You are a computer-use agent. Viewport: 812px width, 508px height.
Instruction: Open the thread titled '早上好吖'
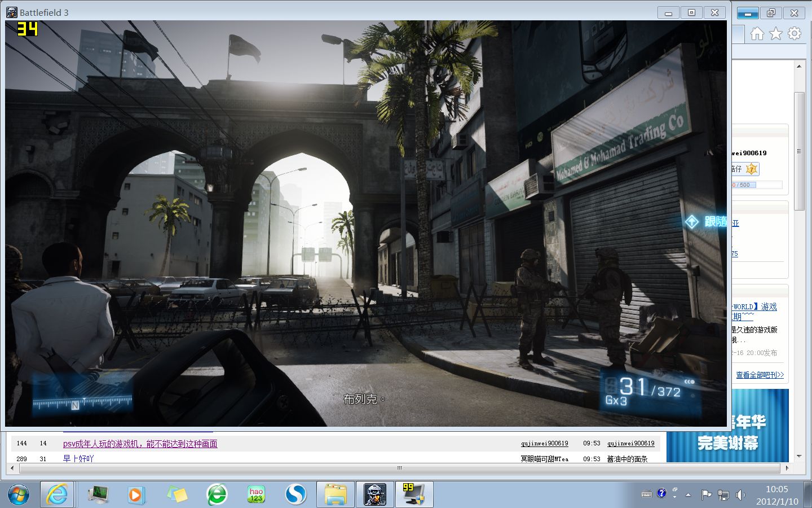(78, 458)
